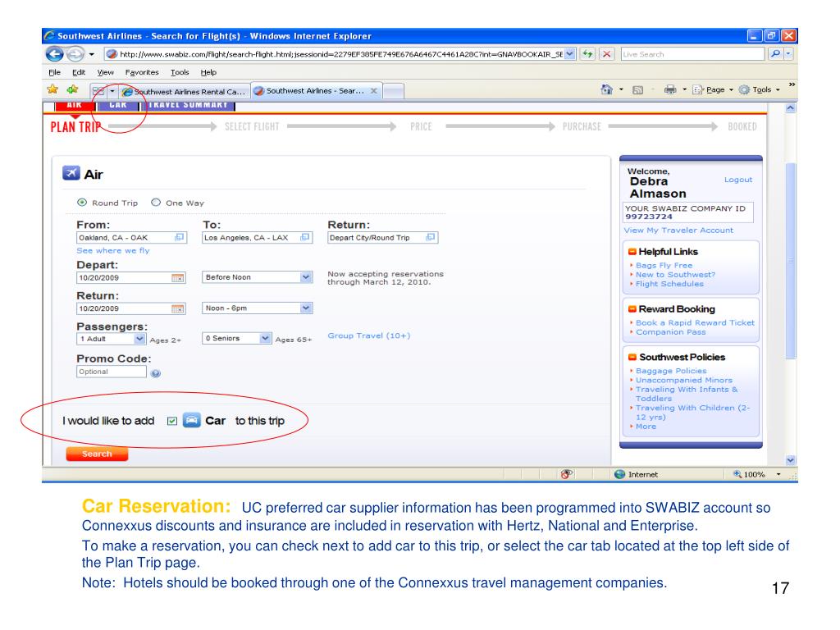The height and width of the screenshot is (630, 840).
Task: Open the From airport lookup icon
Action: tap(180, 237)
